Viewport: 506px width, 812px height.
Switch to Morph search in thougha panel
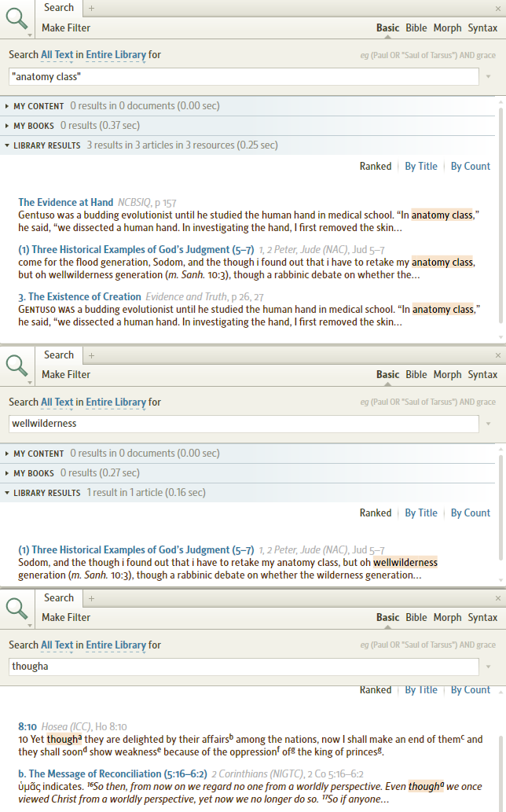click(x=447, y=617)
